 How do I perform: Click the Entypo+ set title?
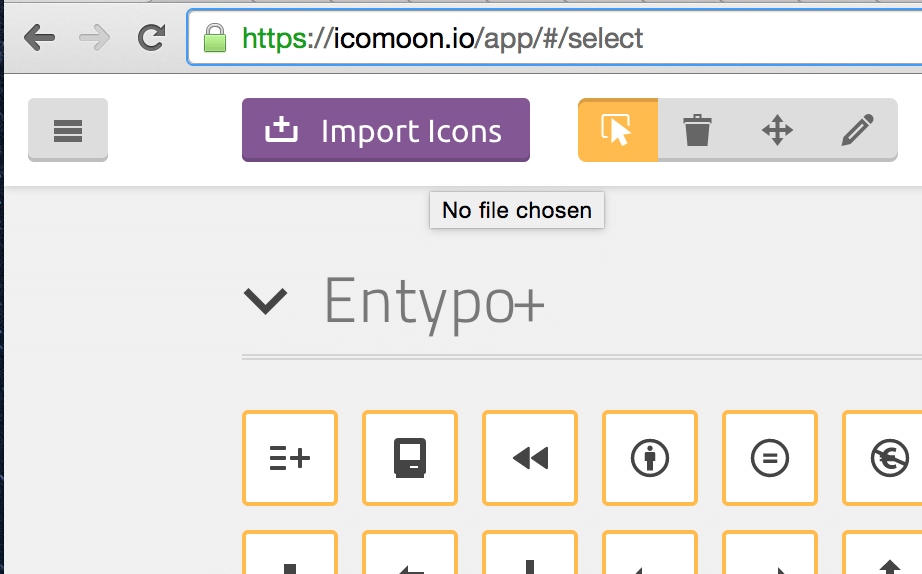434,300
